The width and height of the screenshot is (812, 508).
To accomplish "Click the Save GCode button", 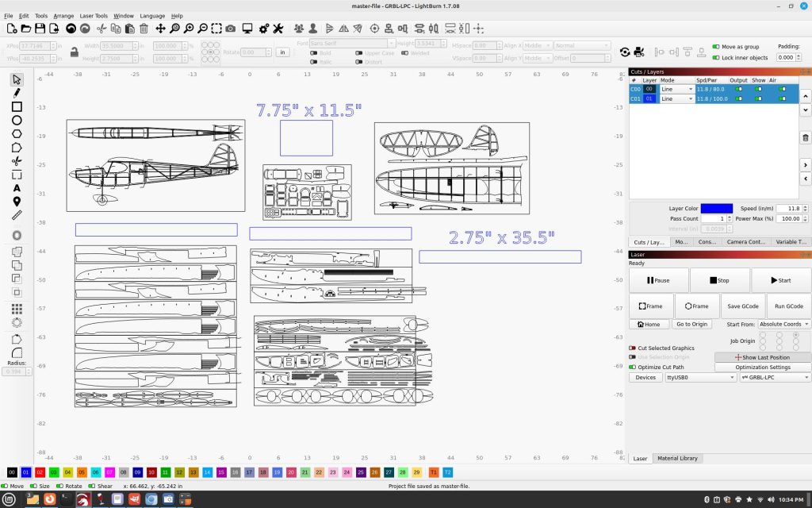I will (x=743, y=306).
